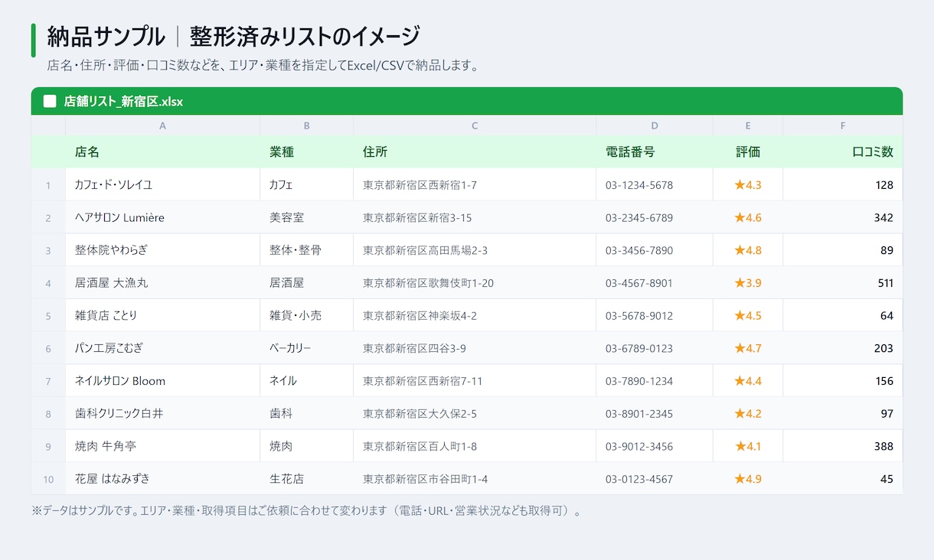Click the 美容室 category cell
The image size is (934, 560).
click(306, 217)
